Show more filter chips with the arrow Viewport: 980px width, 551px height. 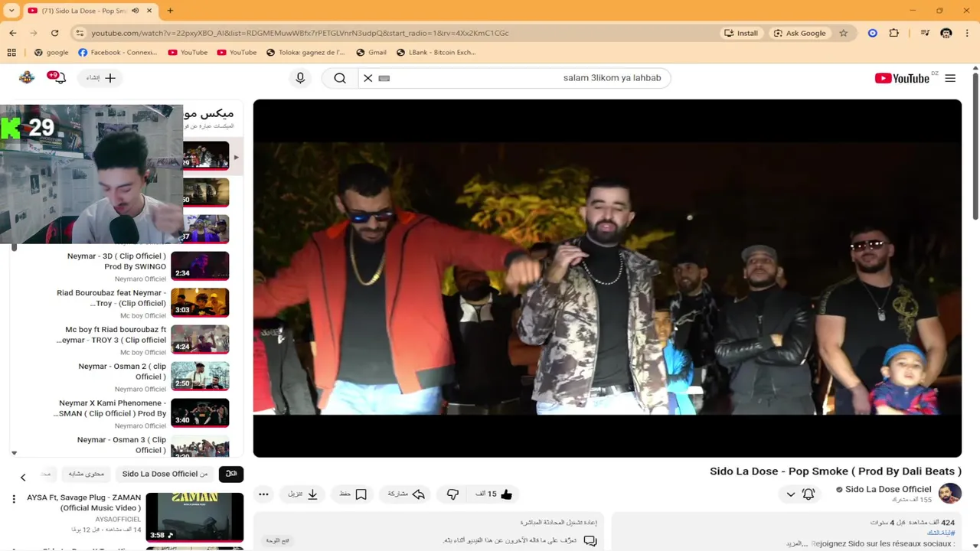point(23,478)
